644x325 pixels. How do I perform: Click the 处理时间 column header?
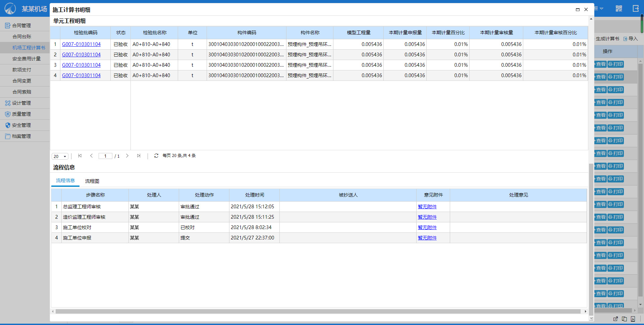[255, 195]
